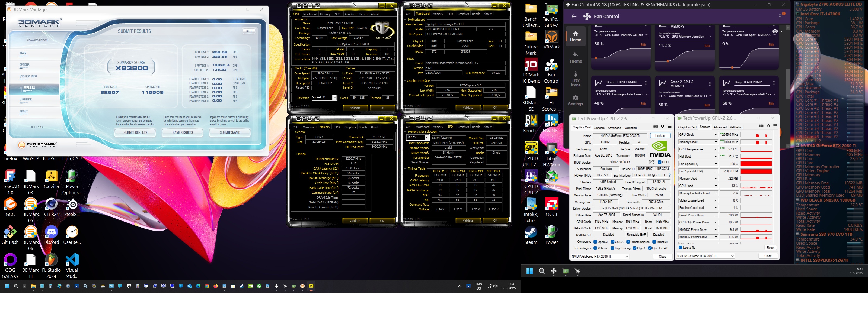Select Options in 3DMark Vantage menu
The width and height of the screenshot is (868, 334).
coord(24,65)
